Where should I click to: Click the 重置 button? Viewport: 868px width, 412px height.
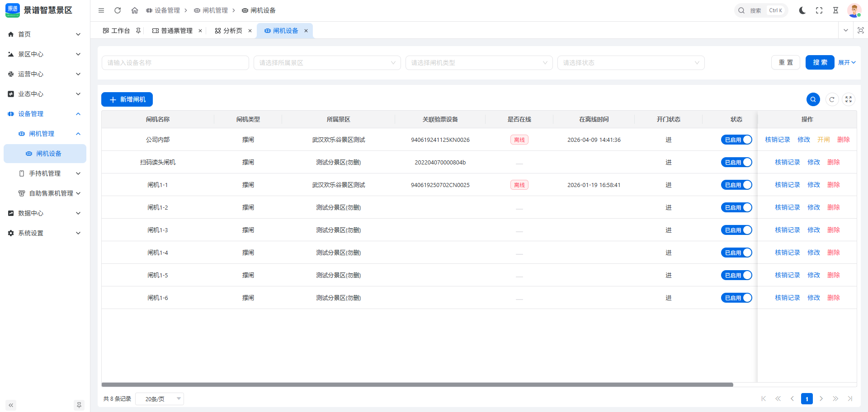(786, 62)
